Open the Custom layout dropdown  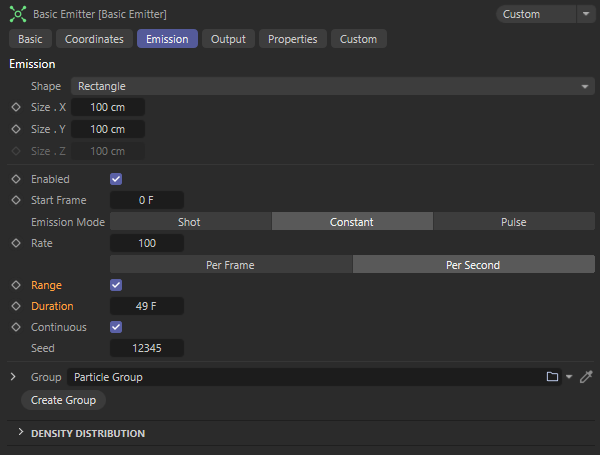tap(544, 14)
